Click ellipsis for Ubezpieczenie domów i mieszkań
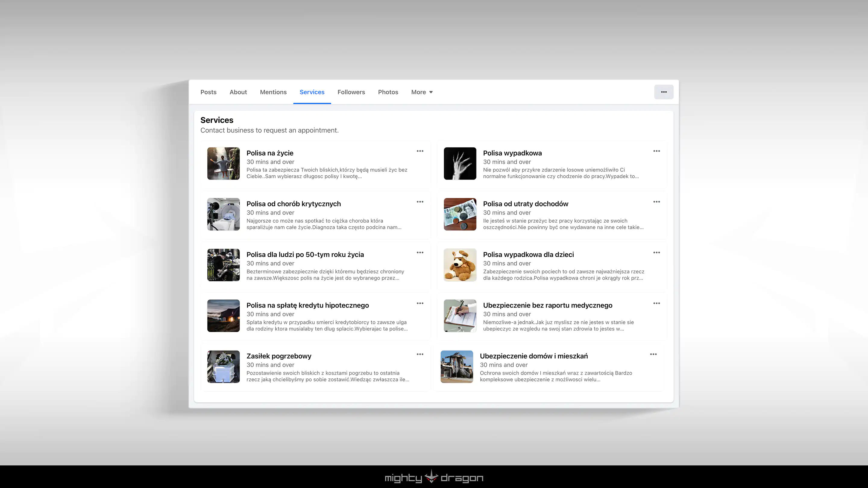 coord(653,354)
